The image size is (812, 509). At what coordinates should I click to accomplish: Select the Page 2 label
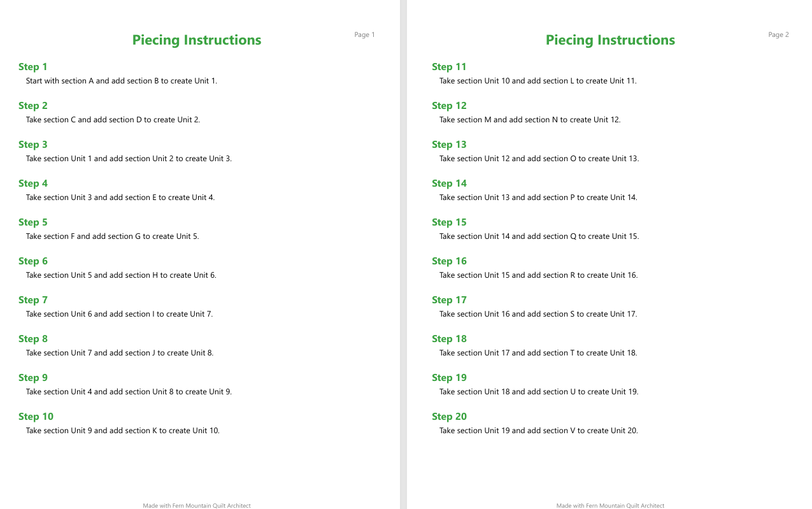(x=778, y=34)
